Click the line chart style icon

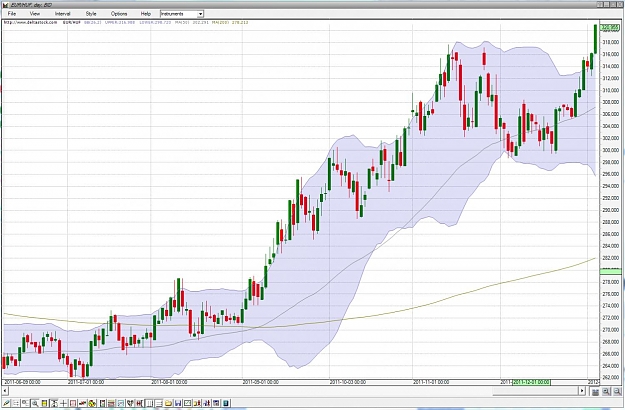[187, 403]
